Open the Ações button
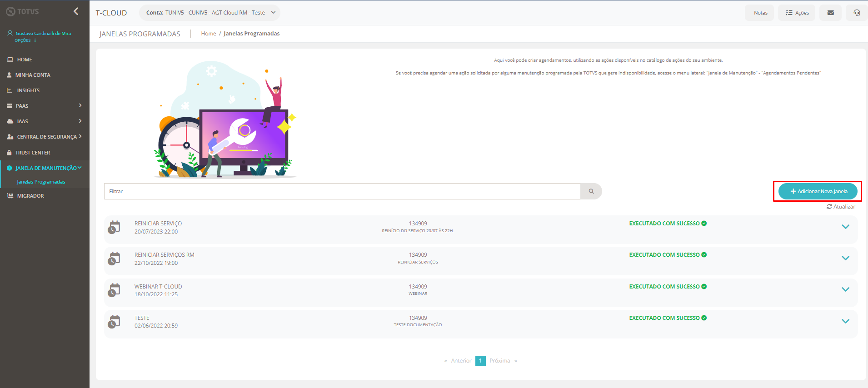The width and height of the screenshot is (868, 388). (797, 13)
